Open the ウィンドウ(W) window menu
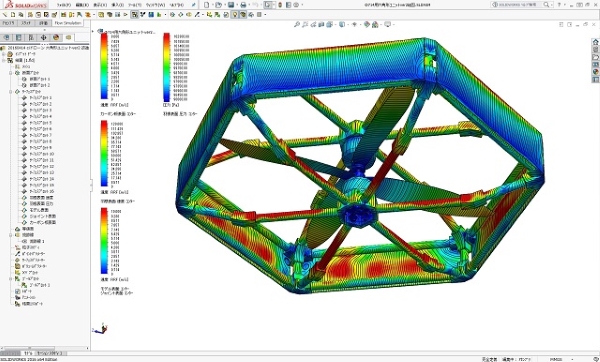 [x=155, y=5]
